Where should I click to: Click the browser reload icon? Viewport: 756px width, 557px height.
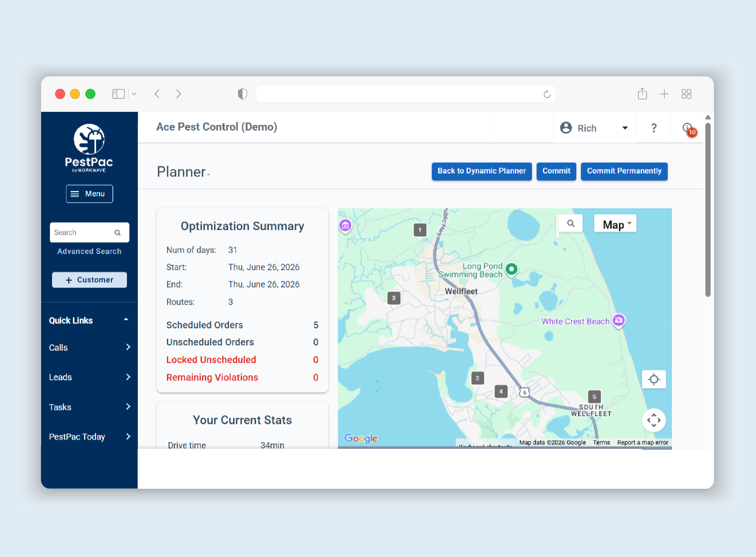547,94
